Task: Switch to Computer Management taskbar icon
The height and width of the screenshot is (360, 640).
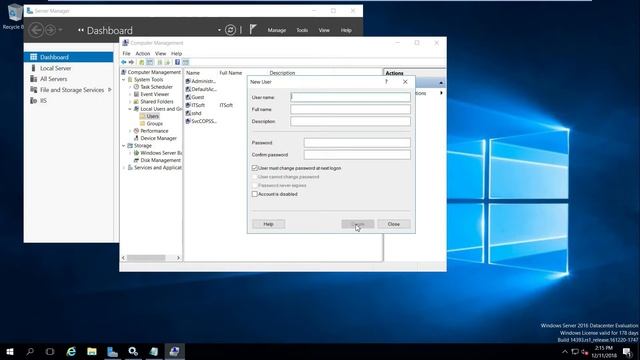Action: pos(174,351)
